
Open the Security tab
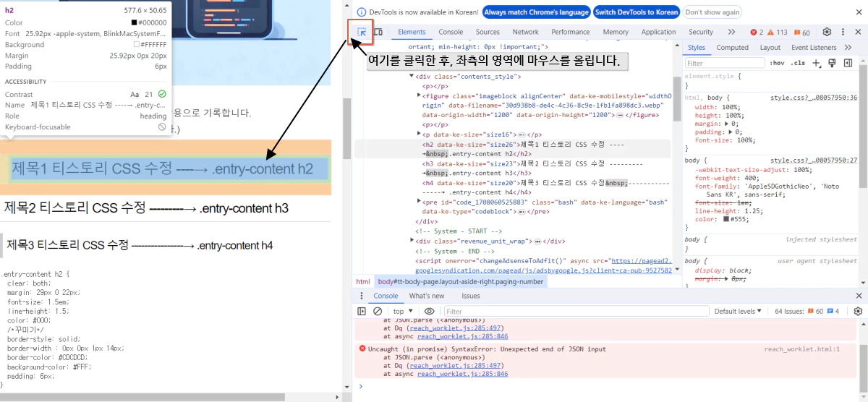pyautogui.click(x=700, y=32)
